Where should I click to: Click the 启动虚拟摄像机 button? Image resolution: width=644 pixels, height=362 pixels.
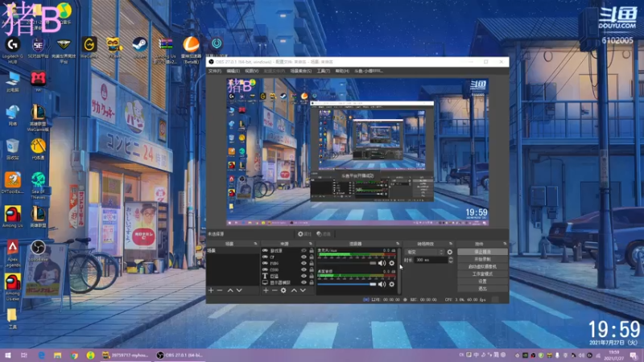click(x=482, y=266)
